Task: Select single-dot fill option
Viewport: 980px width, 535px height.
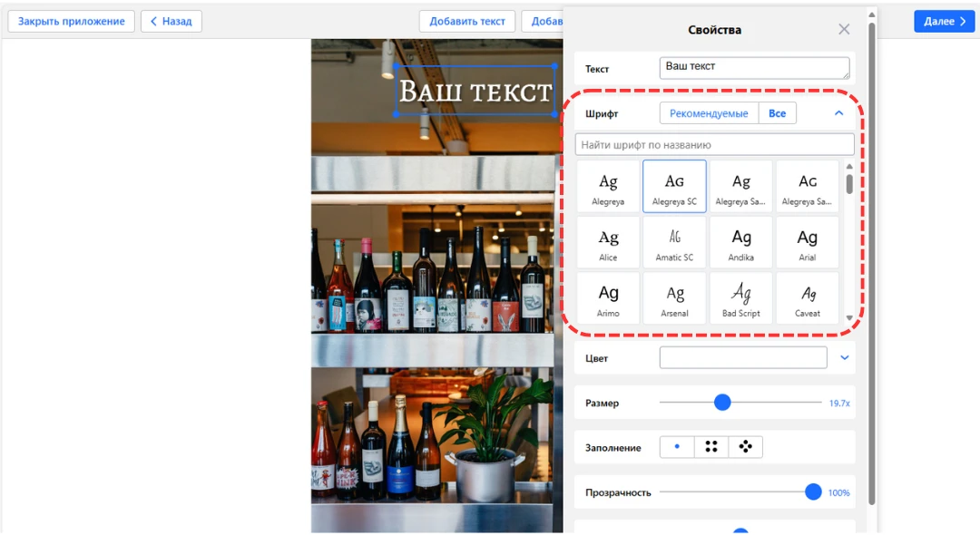Action: tap(677, 447)
